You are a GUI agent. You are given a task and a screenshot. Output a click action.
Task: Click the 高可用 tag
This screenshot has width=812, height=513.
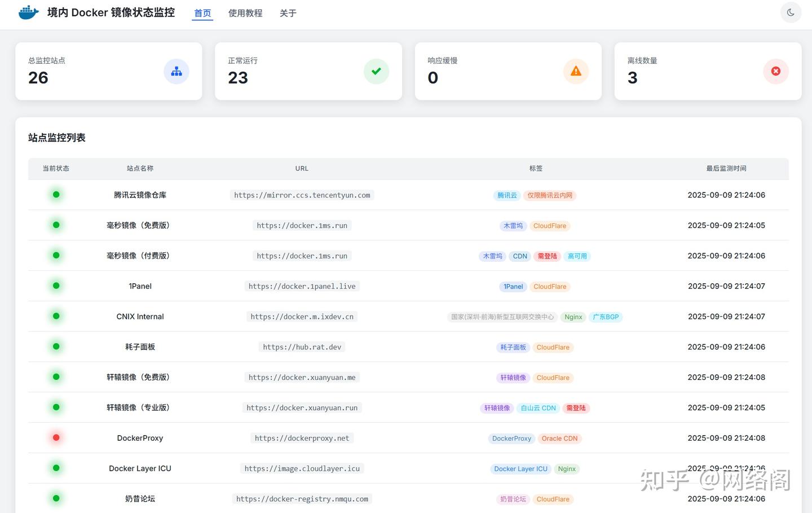pyautogui.click(x=577, y=256)
